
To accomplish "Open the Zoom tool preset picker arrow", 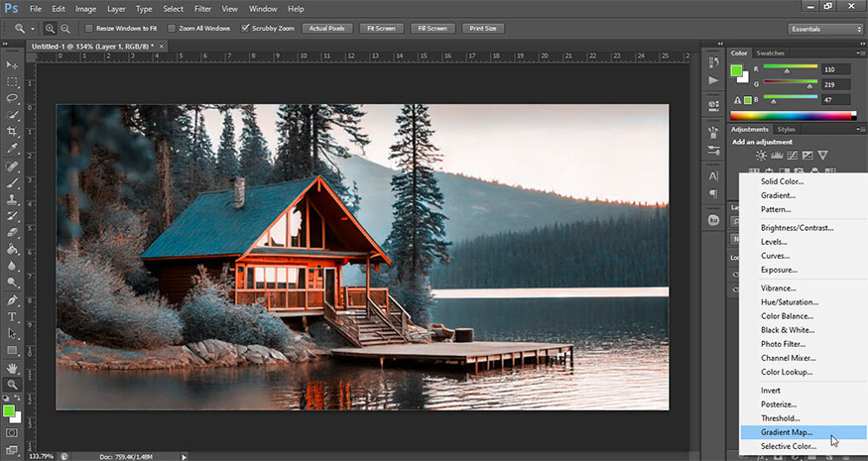I will (x=33, y=29).
